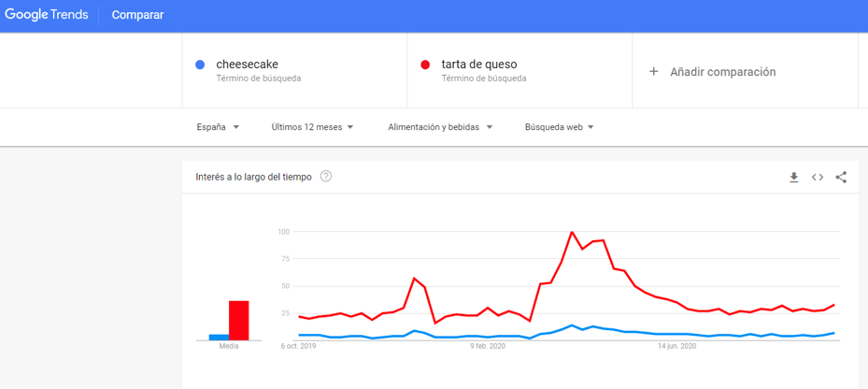Click the embed code icon
The width and height of the screenshot is (868, 389).
818,177
